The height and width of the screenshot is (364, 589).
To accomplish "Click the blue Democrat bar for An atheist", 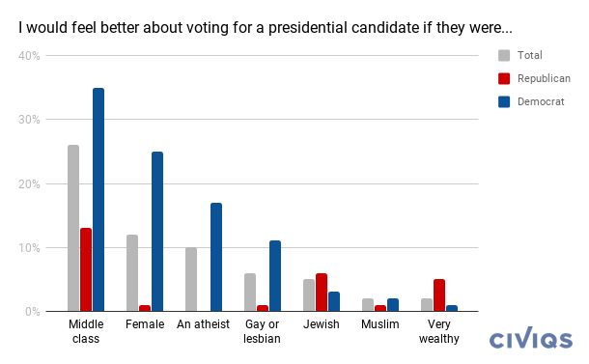I will point(216,257).
